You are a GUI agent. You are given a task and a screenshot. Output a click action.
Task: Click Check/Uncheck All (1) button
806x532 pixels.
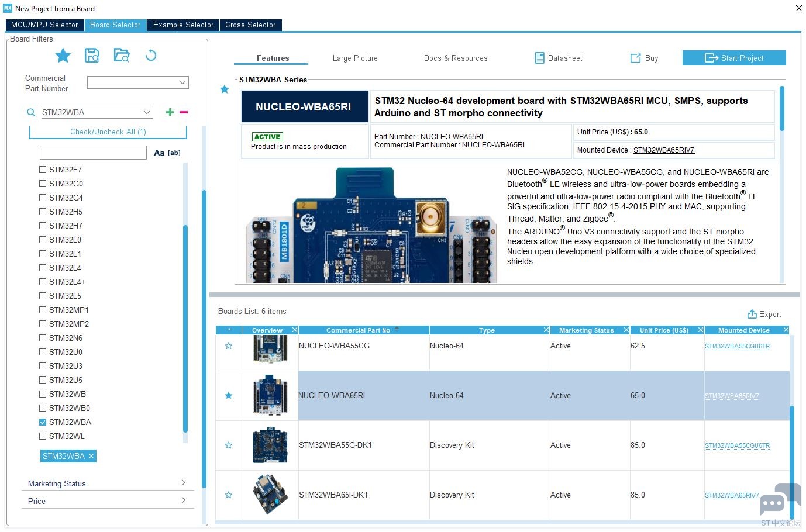pyautogui.click(x=108, y=132)
